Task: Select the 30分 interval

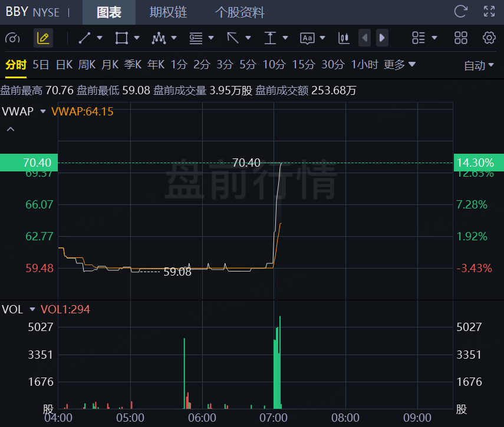Action: coord(333,65)
